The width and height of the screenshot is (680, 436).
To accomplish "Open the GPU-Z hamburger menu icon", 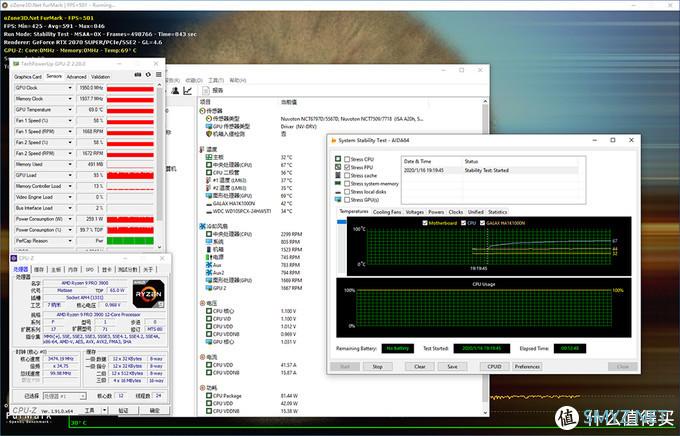I will [159, 75].
